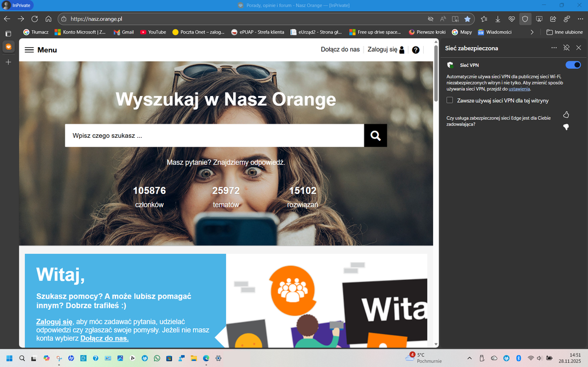Turn off the Sieć VPN switch

click(x=572, y=65)
